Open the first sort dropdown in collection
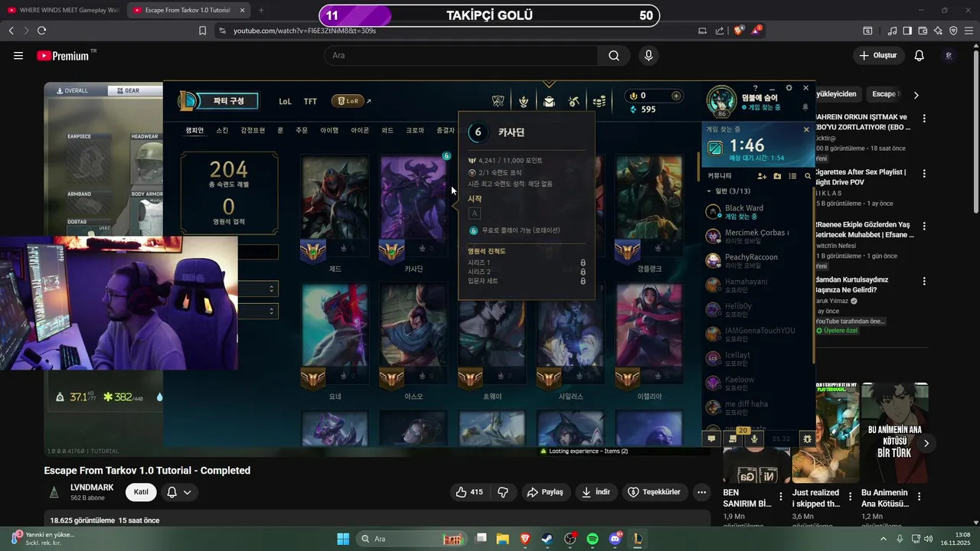Screen dimensions: 980x551 (x=259, y=289)
